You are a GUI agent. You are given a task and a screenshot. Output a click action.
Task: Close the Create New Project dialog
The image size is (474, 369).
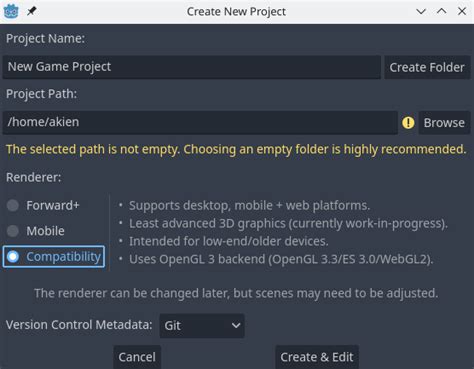point(462,11)
